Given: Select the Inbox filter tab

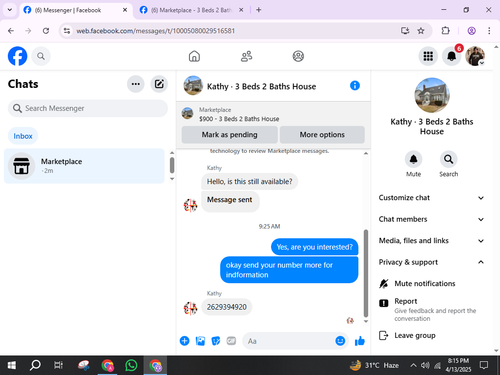Looking at the screenshot, I should (23, 136).
